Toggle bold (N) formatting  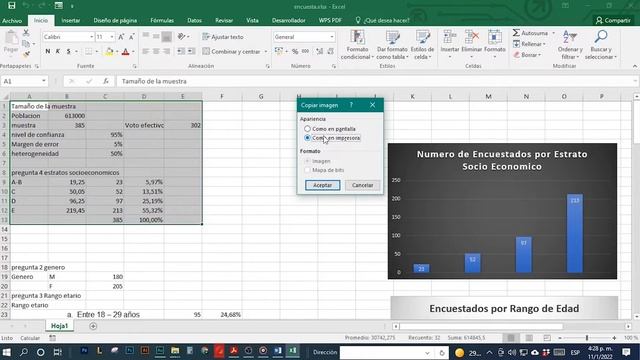click(x=48, y=51)
